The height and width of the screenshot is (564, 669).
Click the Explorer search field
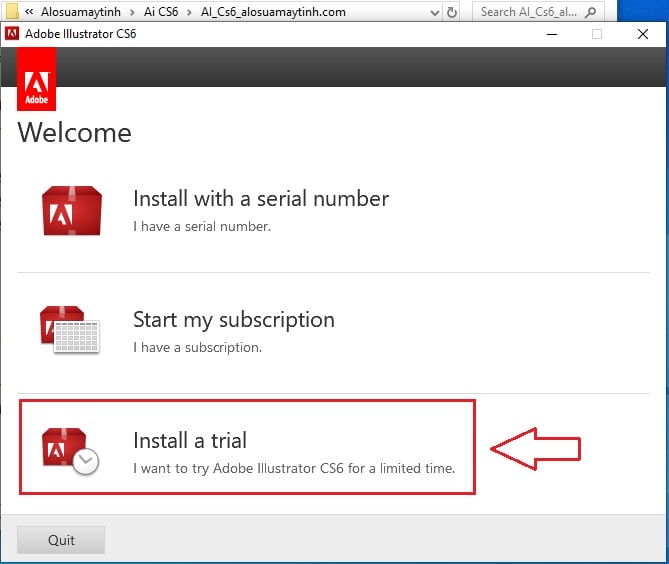(538, 12)
